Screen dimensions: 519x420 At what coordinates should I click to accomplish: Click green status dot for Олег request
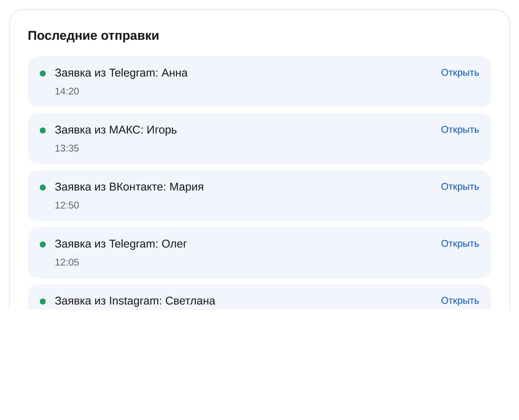click(x=43, y=244)
